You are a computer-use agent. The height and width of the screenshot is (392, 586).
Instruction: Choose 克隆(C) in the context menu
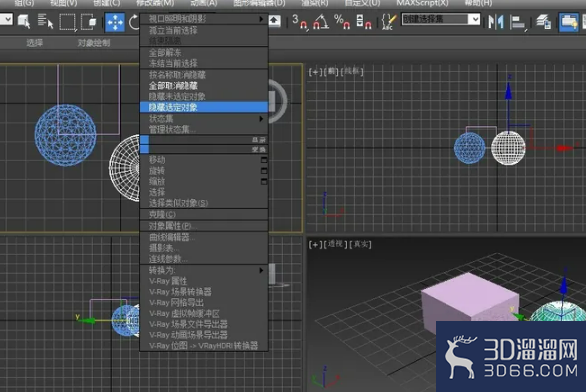coord(204,214)
